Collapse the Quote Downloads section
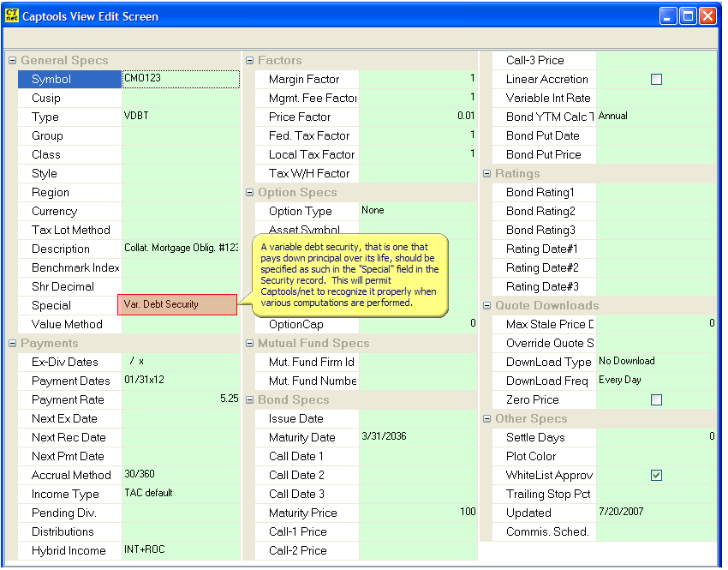728x570 pixels. [x=487, y=306]
